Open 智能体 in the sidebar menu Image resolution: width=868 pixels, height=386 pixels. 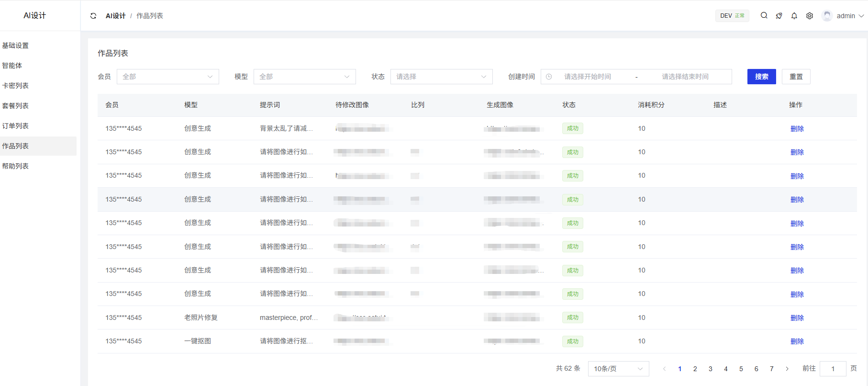point(12,66)
